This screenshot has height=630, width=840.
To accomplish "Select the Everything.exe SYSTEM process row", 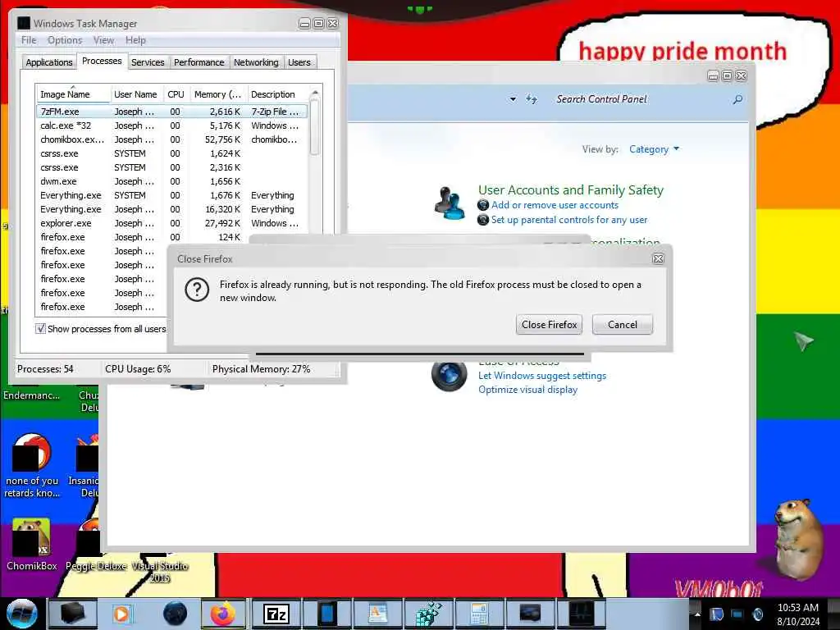I will [171, 195].
